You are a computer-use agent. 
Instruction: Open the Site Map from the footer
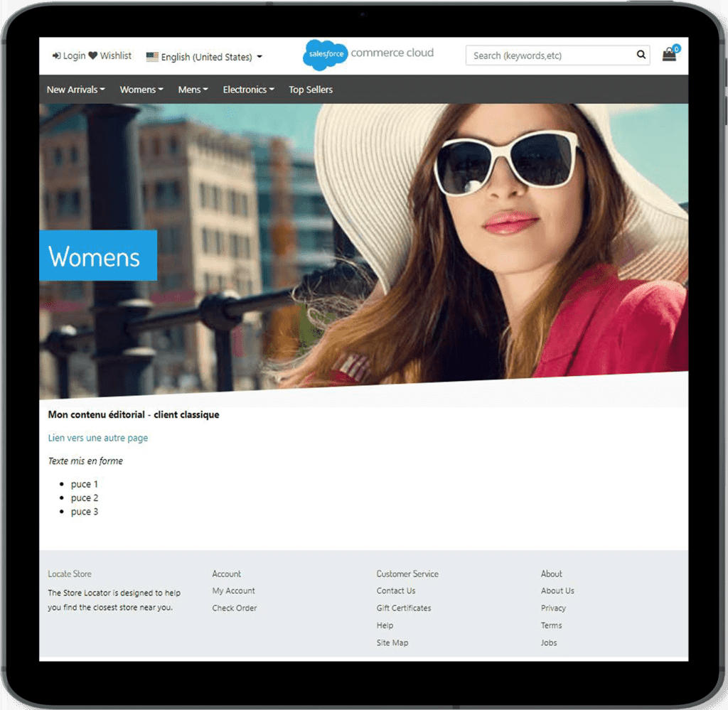point(392,642)
